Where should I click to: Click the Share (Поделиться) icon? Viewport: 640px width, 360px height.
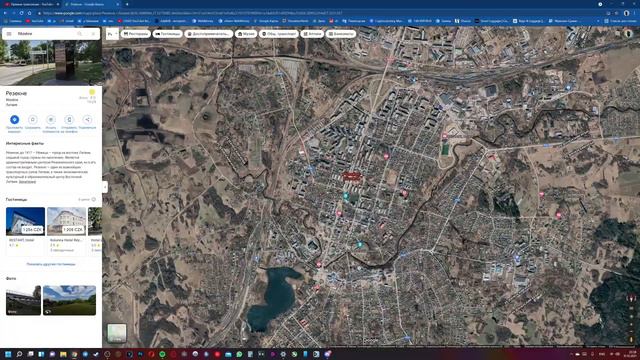(87, 120)
